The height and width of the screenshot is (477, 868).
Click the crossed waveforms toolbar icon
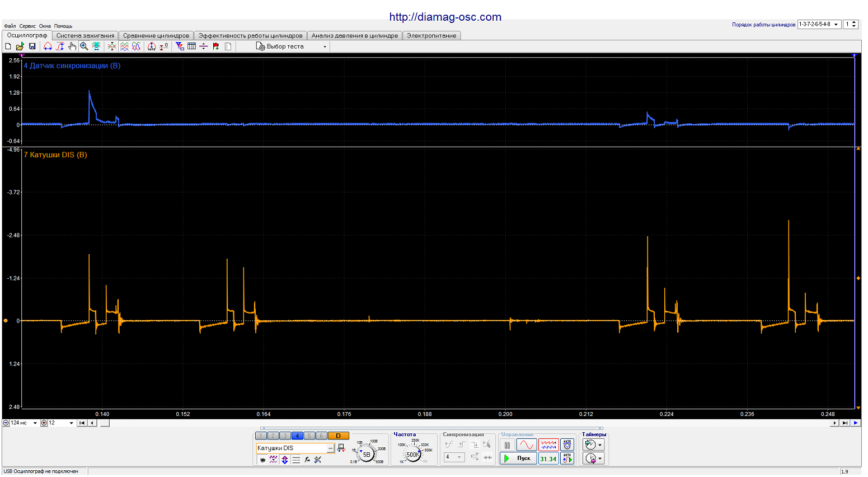coord(112,46)
